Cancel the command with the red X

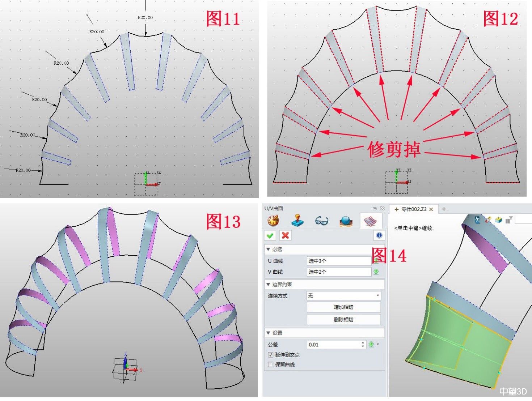point(285,235)
